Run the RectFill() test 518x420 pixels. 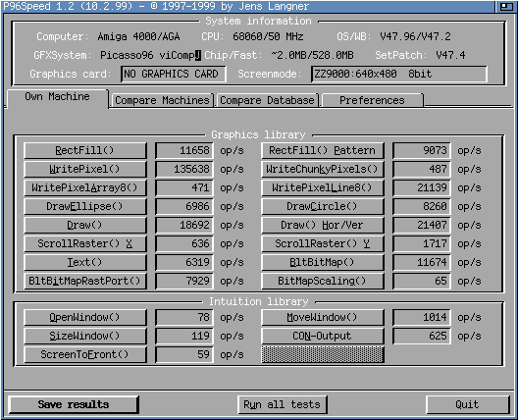pyautogui.click(x=85, y=151)
